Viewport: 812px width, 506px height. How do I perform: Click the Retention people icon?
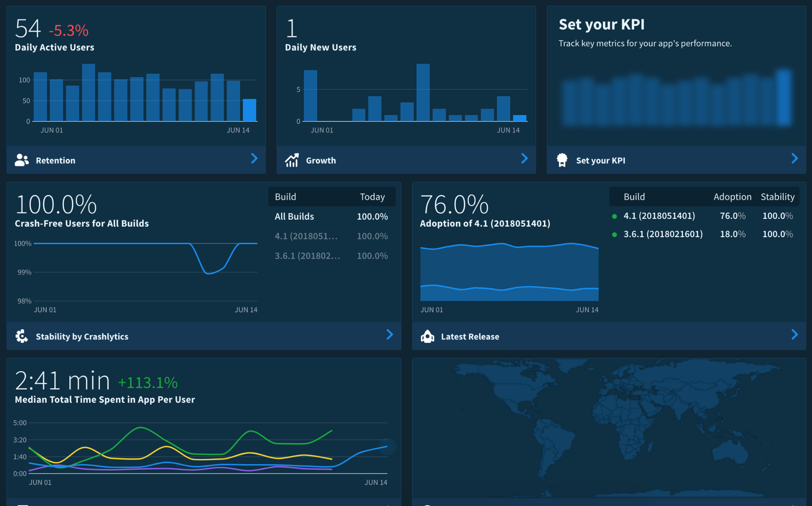coord(22,160)
